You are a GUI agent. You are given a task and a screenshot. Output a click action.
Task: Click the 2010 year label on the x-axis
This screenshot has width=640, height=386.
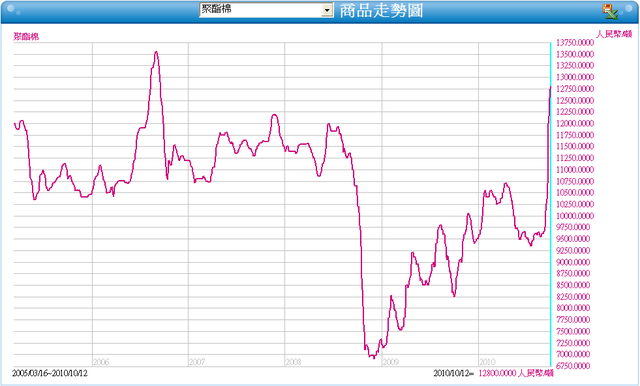pos(487,362)
